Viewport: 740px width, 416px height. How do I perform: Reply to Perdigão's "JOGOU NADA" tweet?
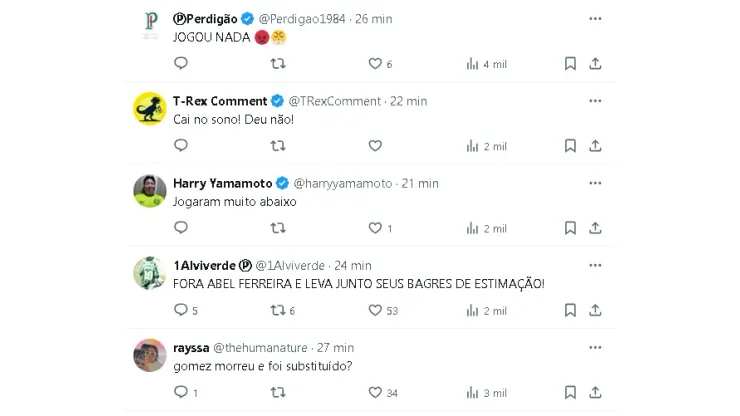[181, 63]
